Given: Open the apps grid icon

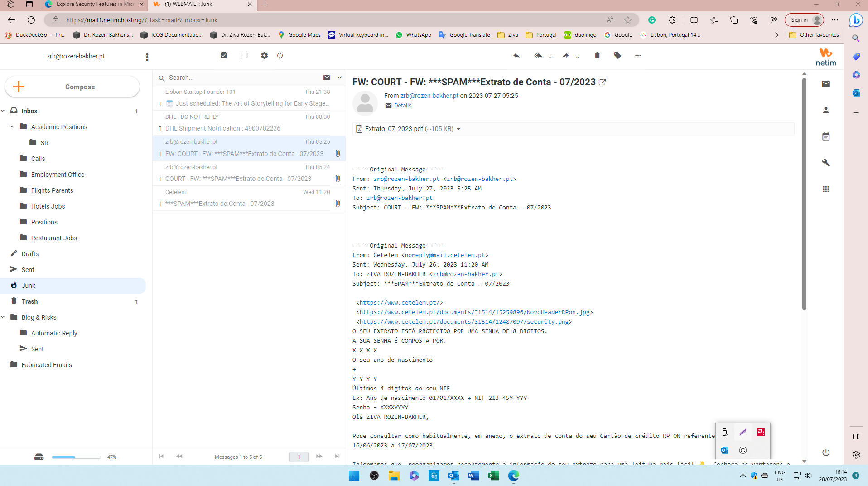Looking at the screenshot, I should (826, 189).
